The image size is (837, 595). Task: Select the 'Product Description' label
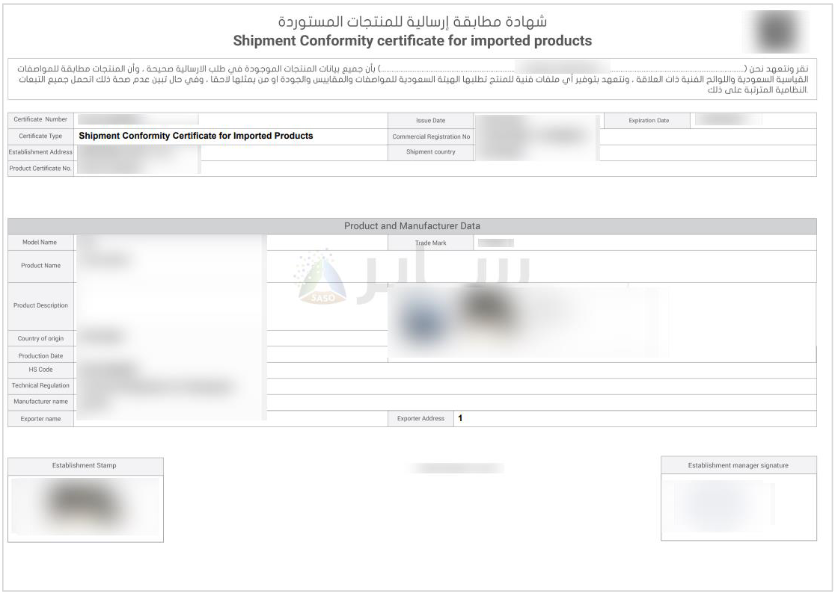[41, 306]
